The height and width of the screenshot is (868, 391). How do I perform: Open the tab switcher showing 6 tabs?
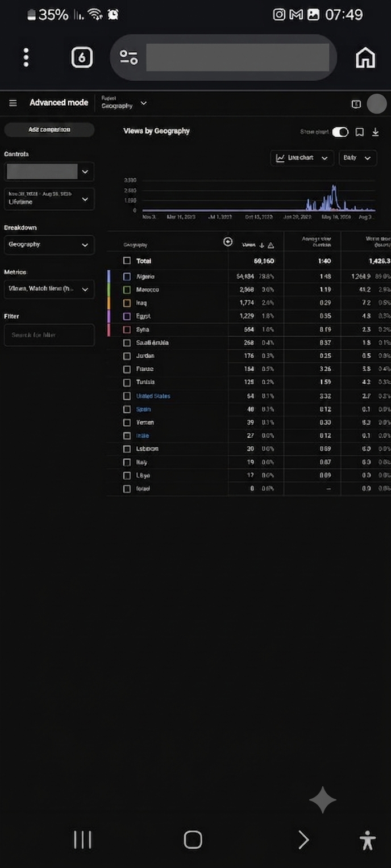point(82,57)
